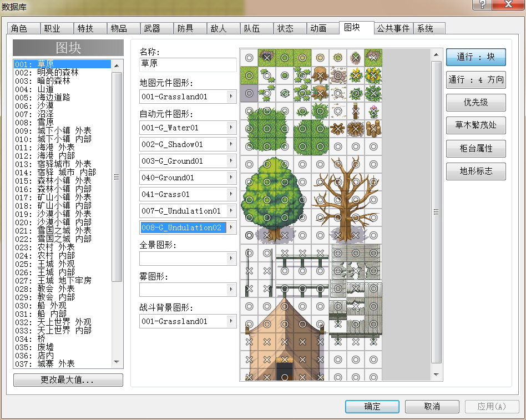526x420 pixels.
Task: Expand the 008-G_Undulation02 autotile selector
Action: (231, 227)
